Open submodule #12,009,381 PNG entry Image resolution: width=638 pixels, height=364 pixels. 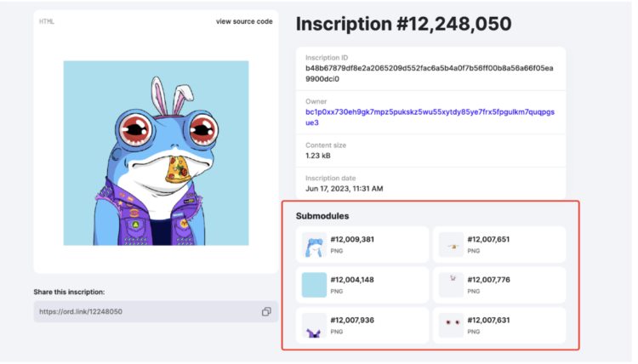(x=352, y=240)
